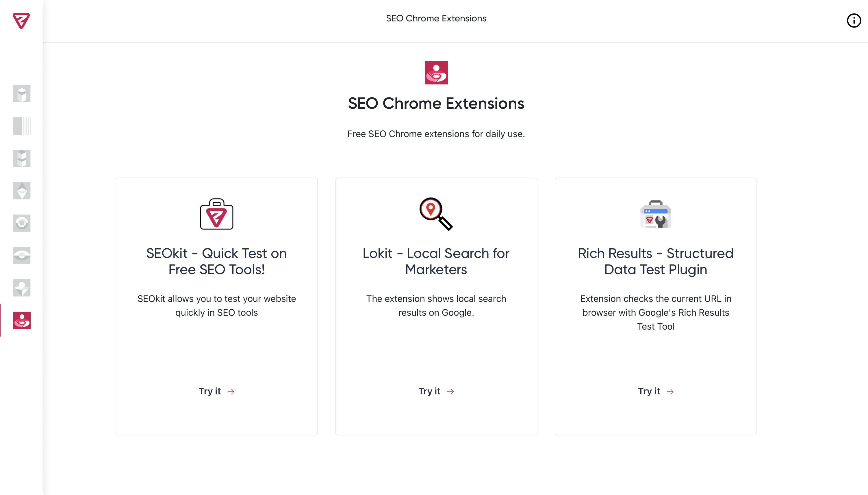Click the single cube sidebar icon
868x495 pixels.
[x=22, y=93]
